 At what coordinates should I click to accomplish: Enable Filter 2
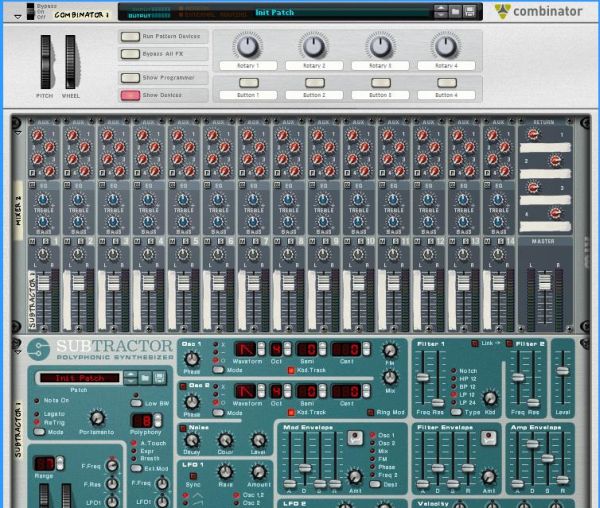(509, 344)
